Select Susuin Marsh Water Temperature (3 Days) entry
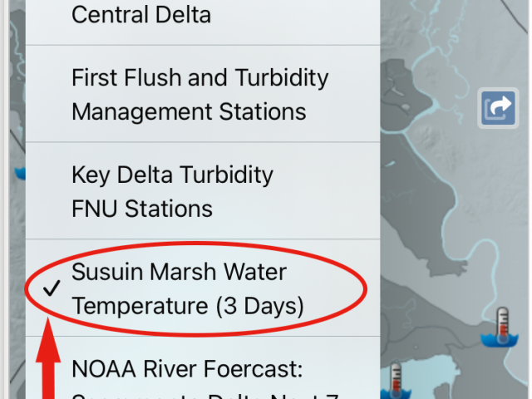 pos(203,288)
